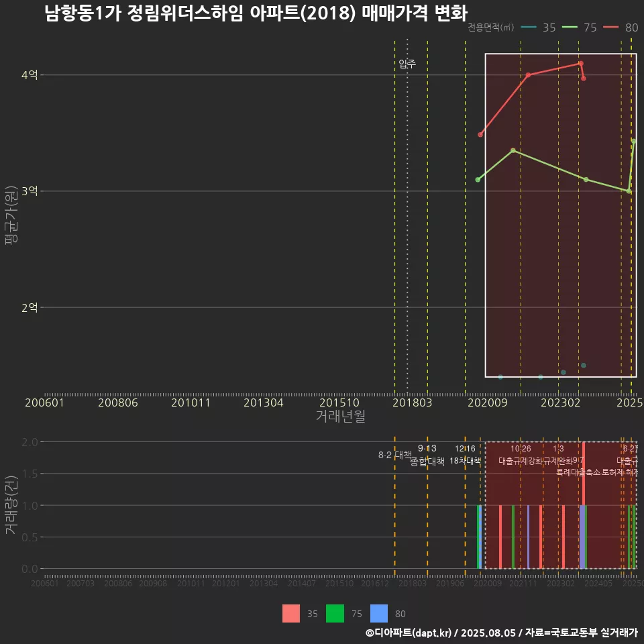Select the green 75 line legend entry
The width and height of the screenshot is (644, 644).
580,28
